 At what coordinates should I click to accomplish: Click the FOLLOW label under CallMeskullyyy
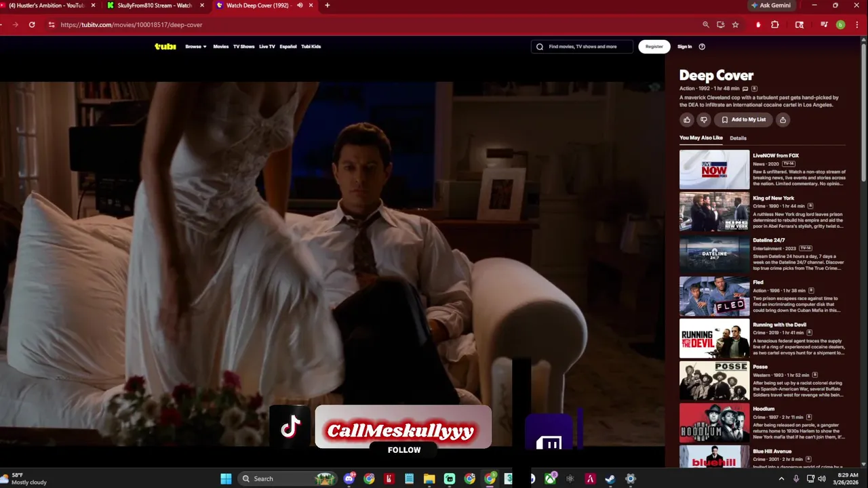pos(404,450)
